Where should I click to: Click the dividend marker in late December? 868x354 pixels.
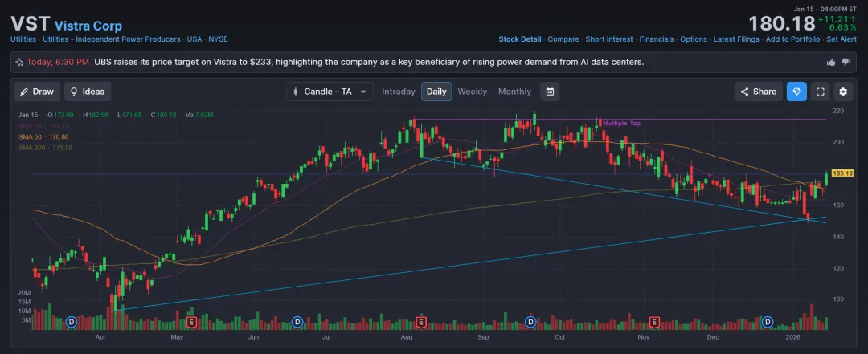point(768,321)
